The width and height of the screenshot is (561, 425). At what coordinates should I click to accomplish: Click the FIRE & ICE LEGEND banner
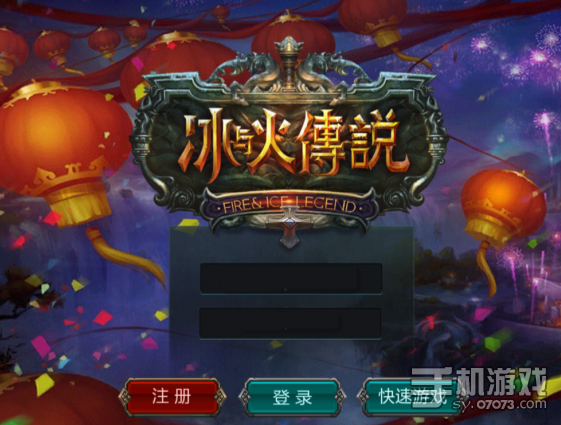[290, 206]
